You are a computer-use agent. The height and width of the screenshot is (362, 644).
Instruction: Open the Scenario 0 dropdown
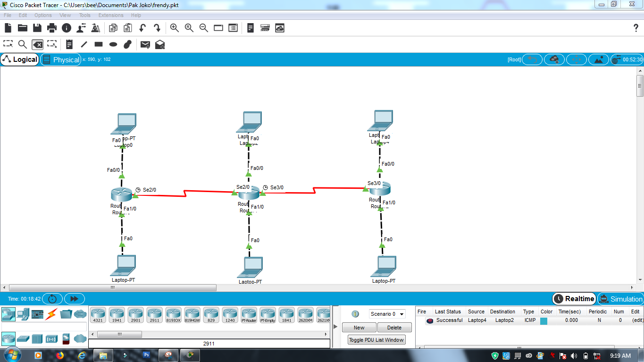tap(387, 314)
